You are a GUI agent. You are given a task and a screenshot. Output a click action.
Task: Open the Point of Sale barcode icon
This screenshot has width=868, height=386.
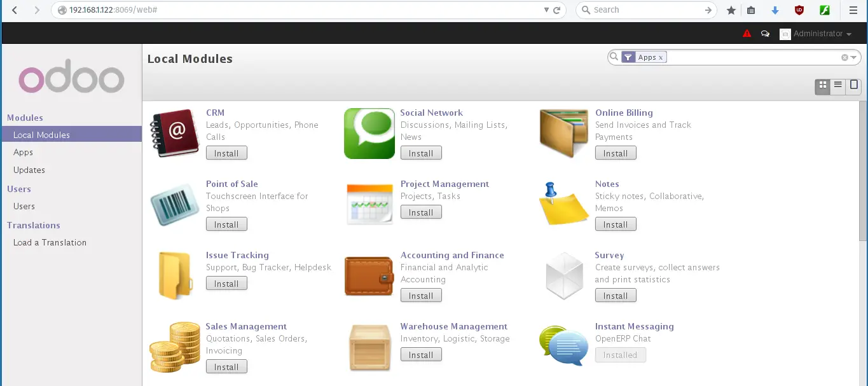[175, 205]
